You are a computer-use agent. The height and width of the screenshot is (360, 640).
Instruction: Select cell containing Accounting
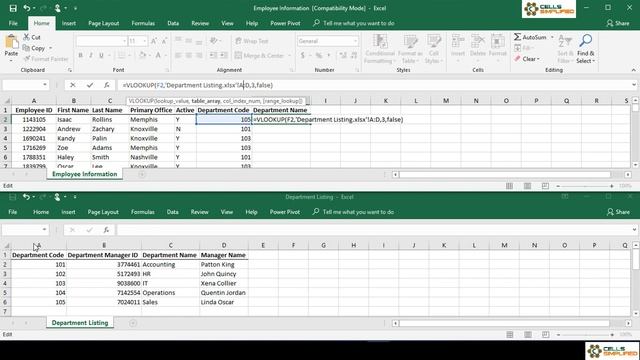[x=170, y=264]
